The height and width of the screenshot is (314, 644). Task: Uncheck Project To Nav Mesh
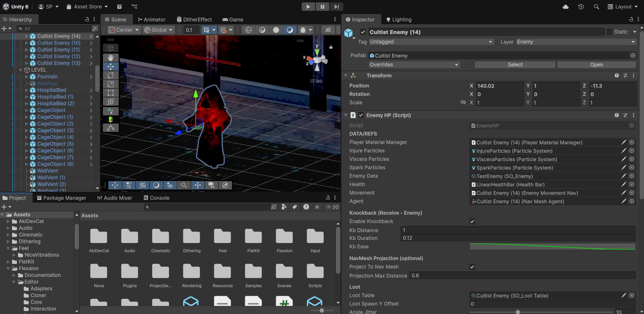click(472, 267)
